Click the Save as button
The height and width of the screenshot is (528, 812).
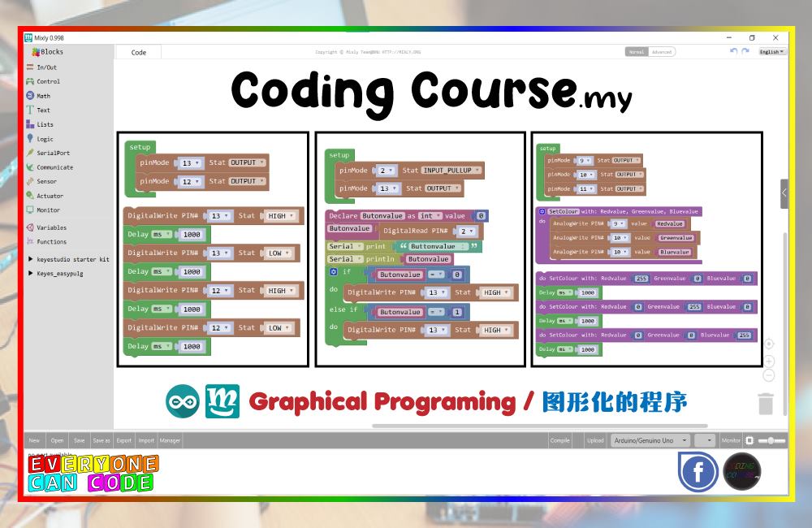pyautogui.click(x=101, y=440)
